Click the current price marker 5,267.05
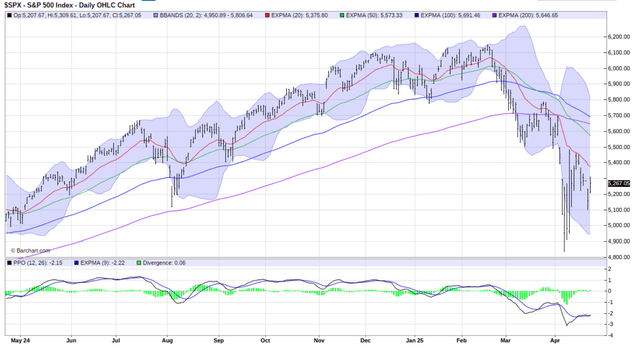This screenshot has width=640, height=360. click(619, 183)
